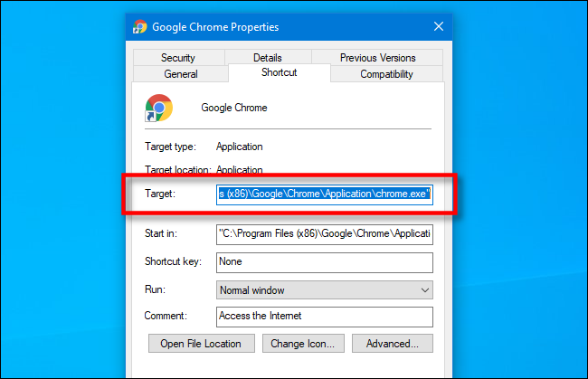This screenshot has height=379, width=588.
Task: Focus the Shortcut key field showing None
Action: (325, 262)
